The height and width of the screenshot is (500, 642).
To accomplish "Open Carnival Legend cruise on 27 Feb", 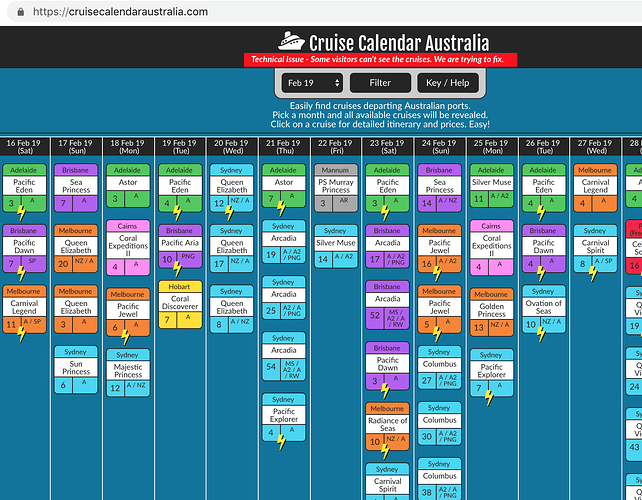I will [x=595, y=188].
